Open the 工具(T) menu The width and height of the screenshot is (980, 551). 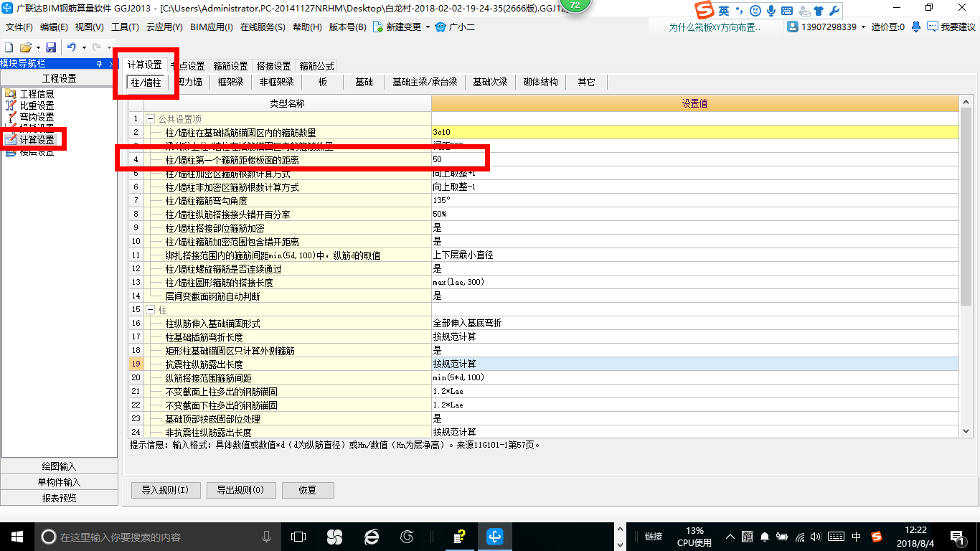[x=125, y=27]
